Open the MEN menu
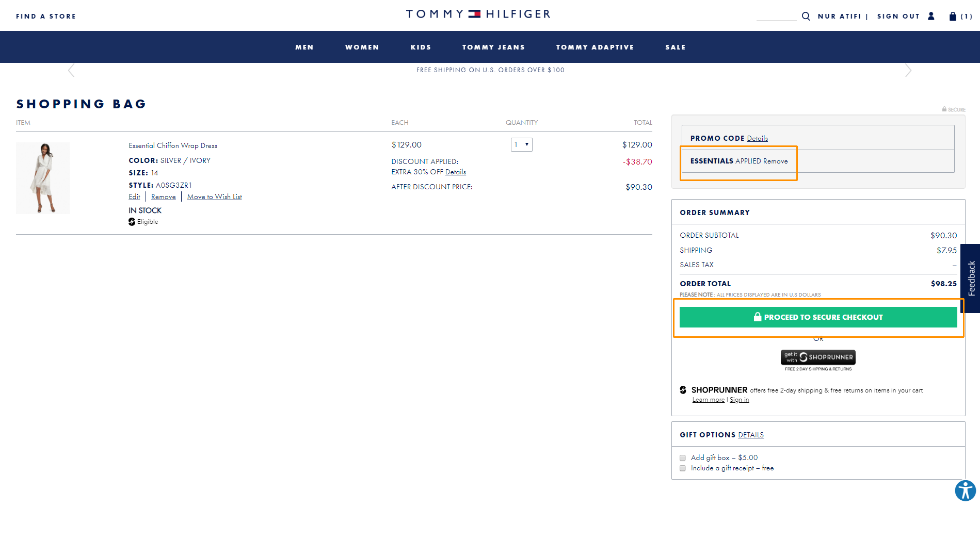The image size is (980, 557). coord(304,47)
